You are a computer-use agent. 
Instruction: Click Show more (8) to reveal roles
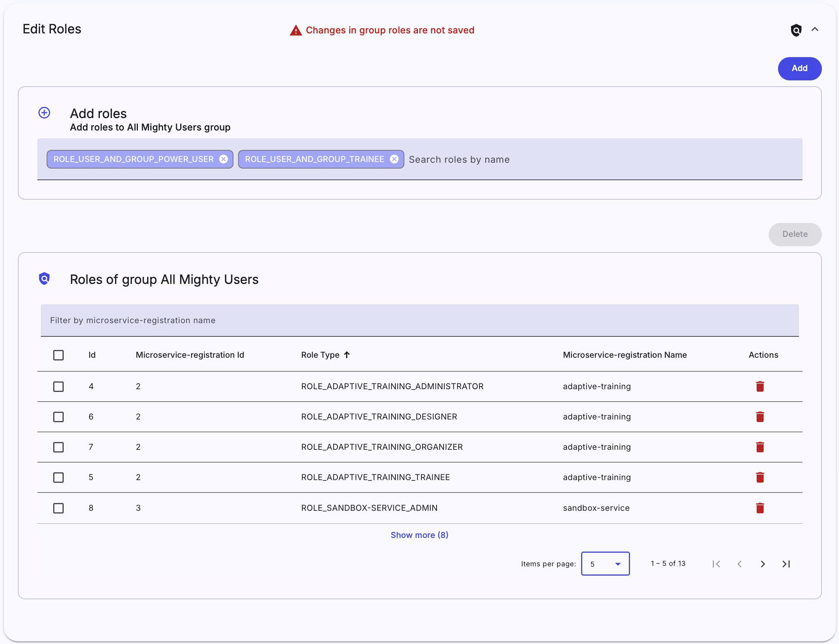[419, 535]
